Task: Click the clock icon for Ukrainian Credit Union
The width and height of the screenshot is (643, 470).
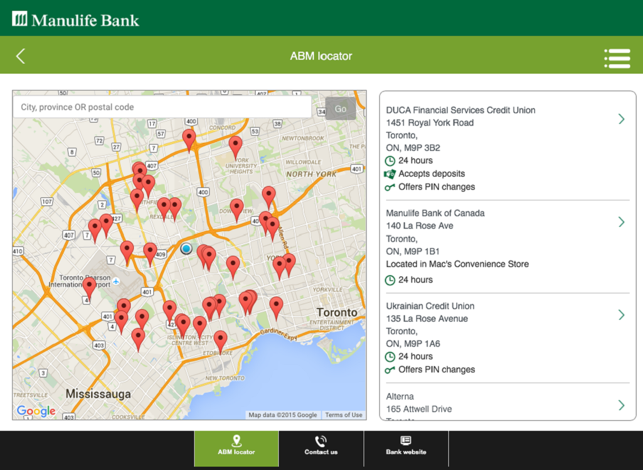Action: pyautogui.click(x=390, y=356)
